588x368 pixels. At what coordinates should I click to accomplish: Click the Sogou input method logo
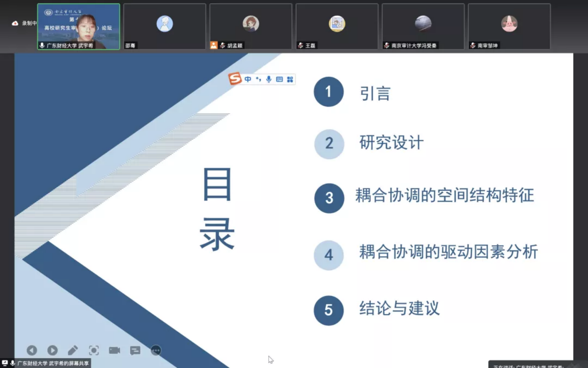pos(235,79)
